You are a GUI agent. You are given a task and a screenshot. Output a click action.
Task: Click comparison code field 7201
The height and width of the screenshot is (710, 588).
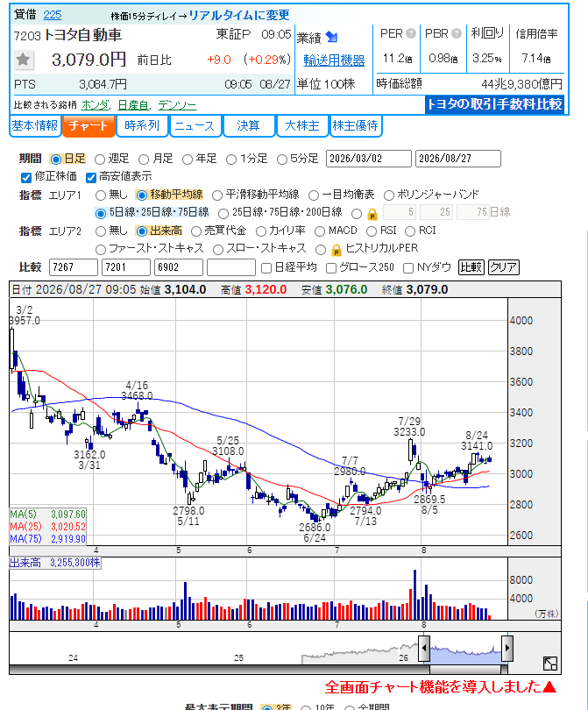pos(126,267)
